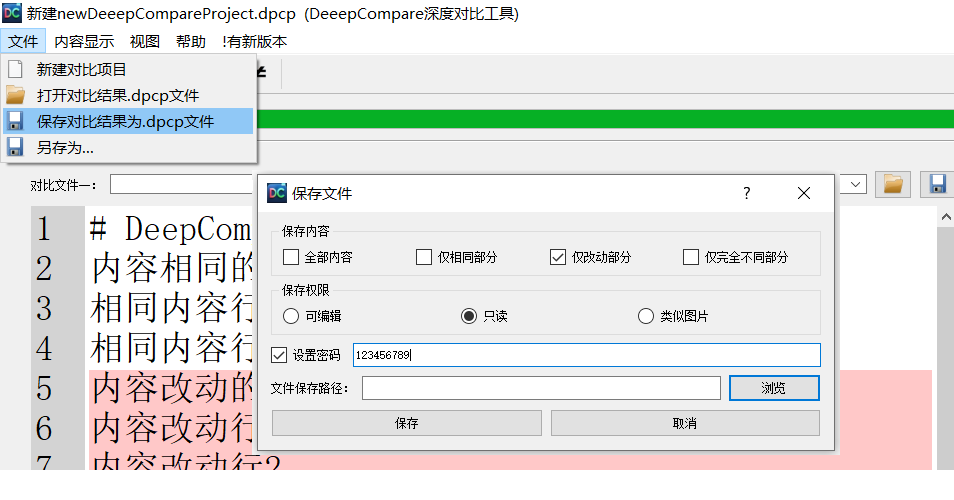This screenshot has width=954, height=500.
Task: Open the 内容显示 menu
Action: click(x=84, y=41)
